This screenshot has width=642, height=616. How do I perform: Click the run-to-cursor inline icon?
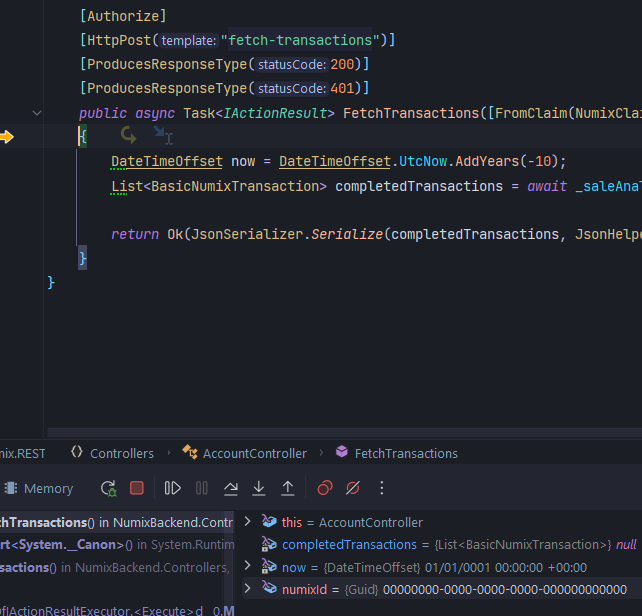point(163,136)
